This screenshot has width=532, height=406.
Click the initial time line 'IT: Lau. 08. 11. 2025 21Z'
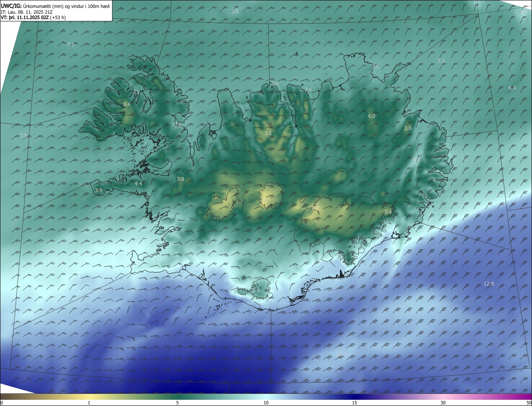click(x=27, y=12)
